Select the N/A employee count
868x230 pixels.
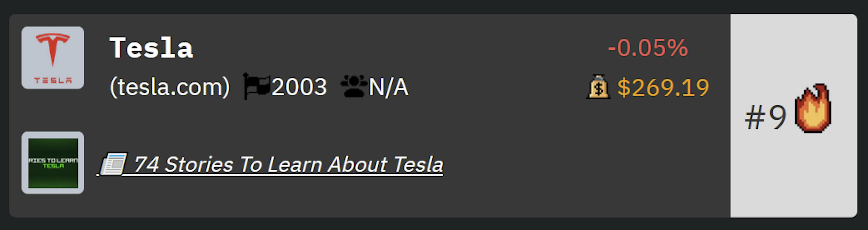[389, 87]
